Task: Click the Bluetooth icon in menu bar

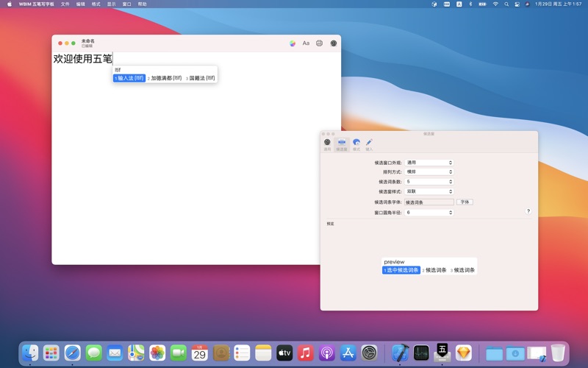Action: tap(470, 4)
